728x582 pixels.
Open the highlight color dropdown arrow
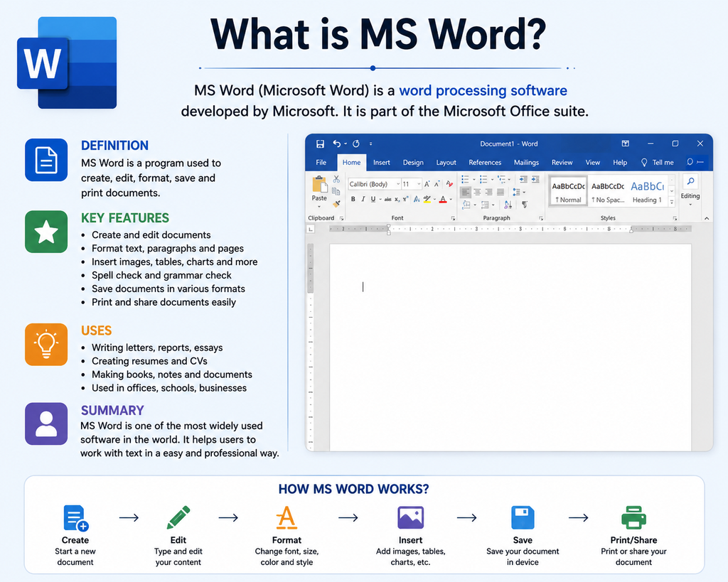point(434,199)
